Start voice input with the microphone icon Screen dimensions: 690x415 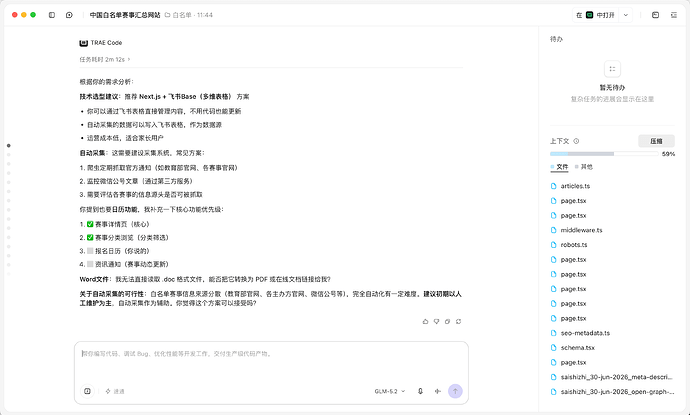[x=420, y=391]
